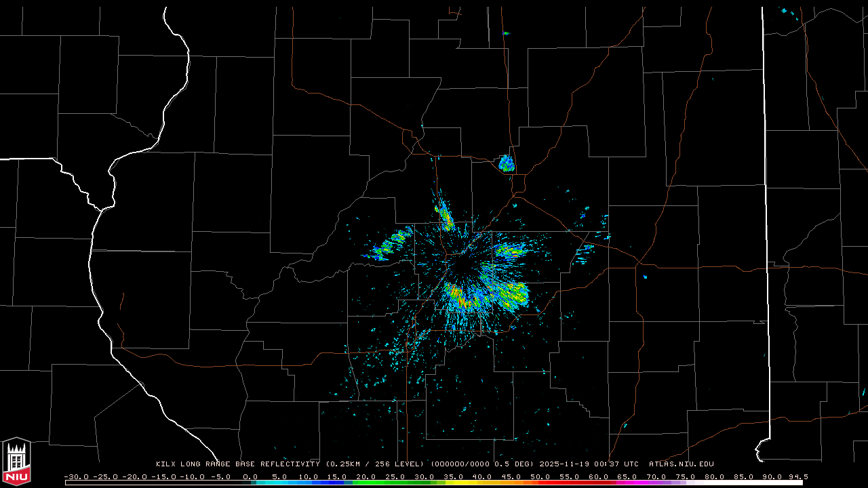868x488 pixels.
Task: Click the 2025-11-19 00:37 UTC timestamp
Action: click(x=589, y=464)
